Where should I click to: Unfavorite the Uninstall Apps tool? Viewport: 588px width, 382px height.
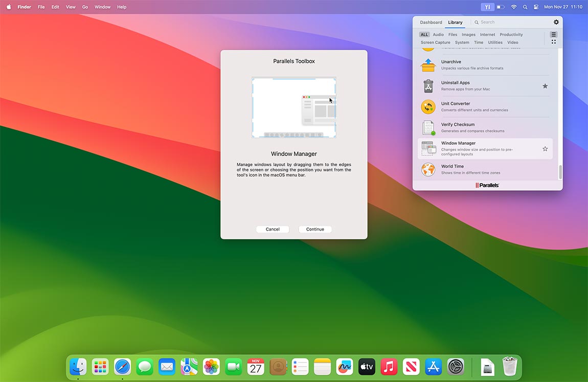(545, 86)
